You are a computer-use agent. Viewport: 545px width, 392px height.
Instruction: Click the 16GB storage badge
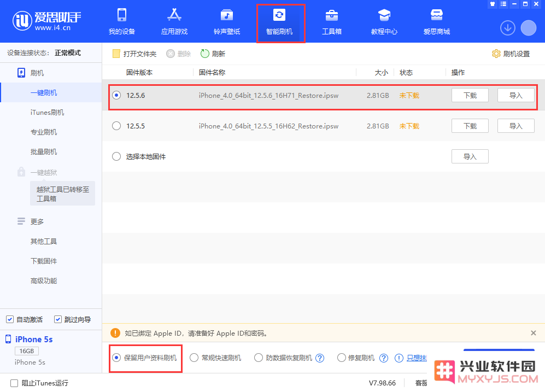point(27,351)
